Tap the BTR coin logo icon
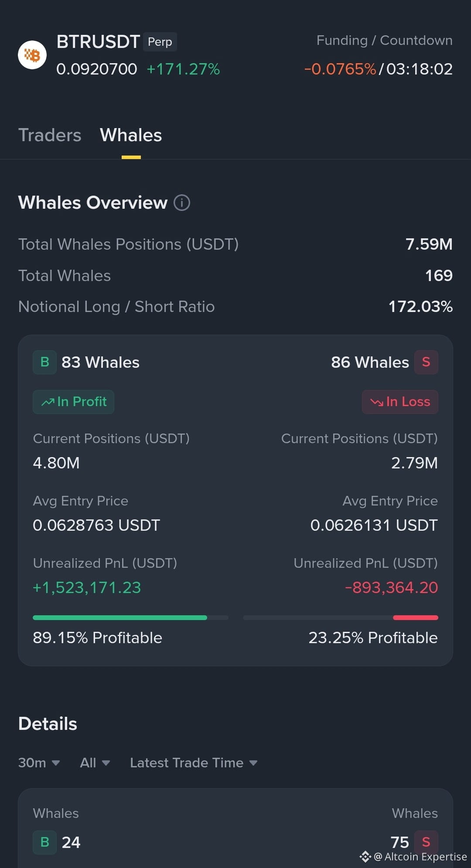Image resolution: width=471 pixels, height=868 pixels. (32, 55)
